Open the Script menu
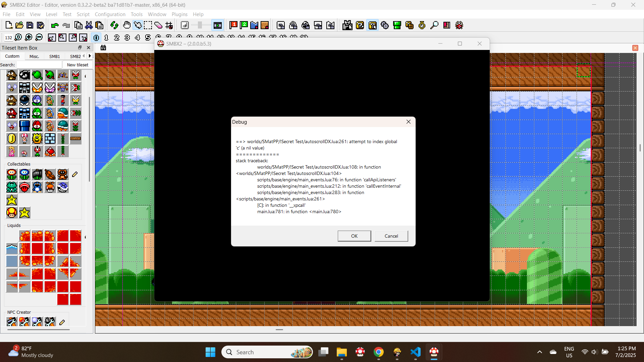Viewport: 644px width, 362px height. 83,14
